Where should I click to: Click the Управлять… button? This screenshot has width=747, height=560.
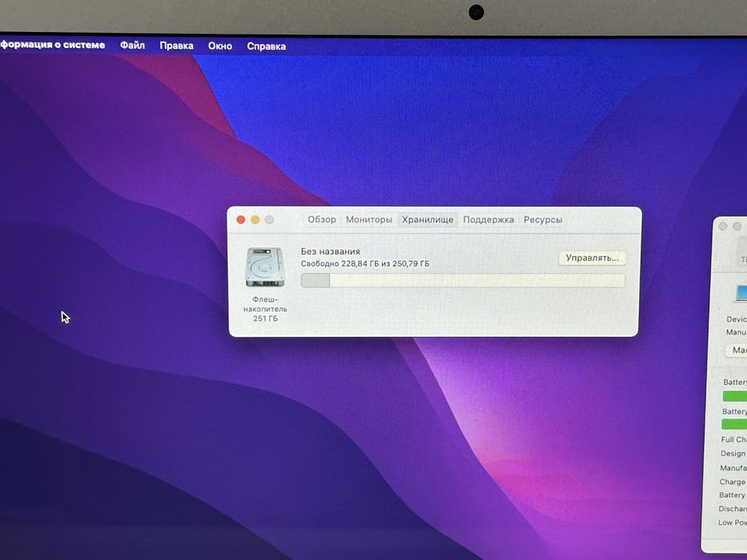click(592, 258)
